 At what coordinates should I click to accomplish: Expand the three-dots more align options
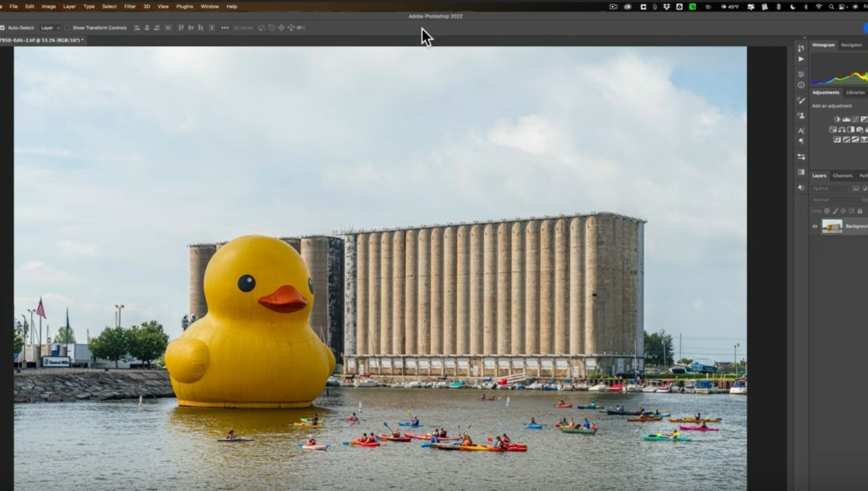(x=225, y=28)
